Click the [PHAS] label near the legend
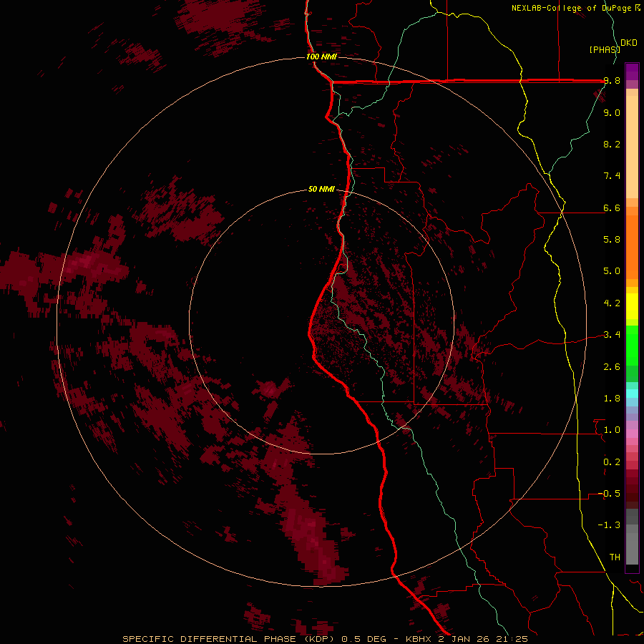This screenshot has height=644, width=644. coord(605,49)
